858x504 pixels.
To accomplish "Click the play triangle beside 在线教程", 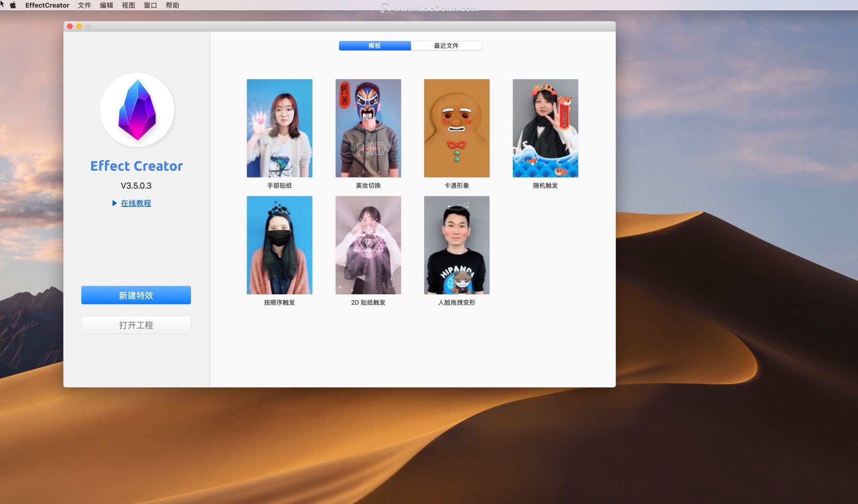I will pos(114,203).
